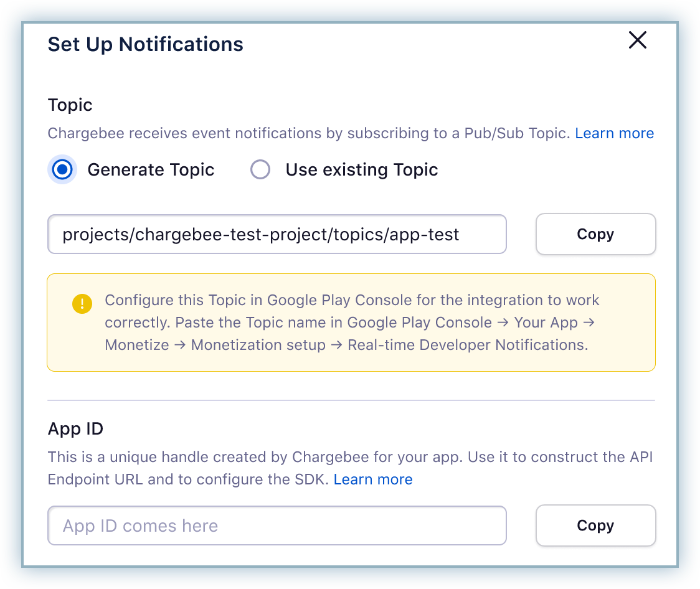Click the 'App ID' section heading
The image size is (700, 589).
(x=75, y=429)
